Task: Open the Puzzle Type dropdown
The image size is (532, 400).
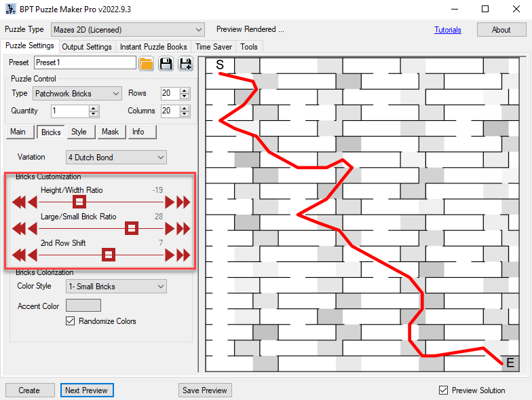Action: tap(128, 30)
